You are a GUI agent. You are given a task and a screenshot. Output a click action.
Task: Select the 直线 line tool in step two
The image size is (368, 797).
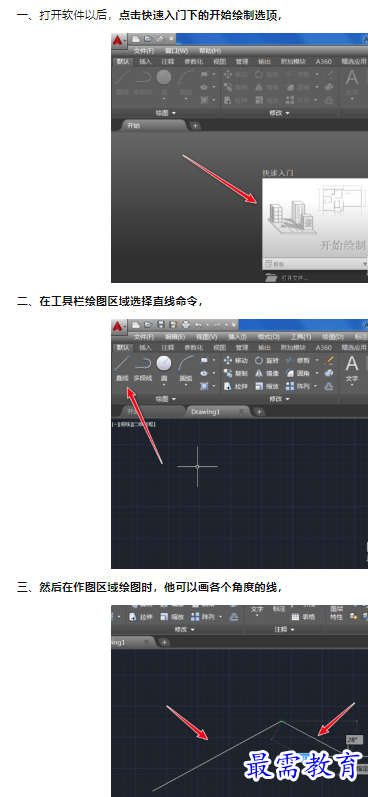point(122,369)
